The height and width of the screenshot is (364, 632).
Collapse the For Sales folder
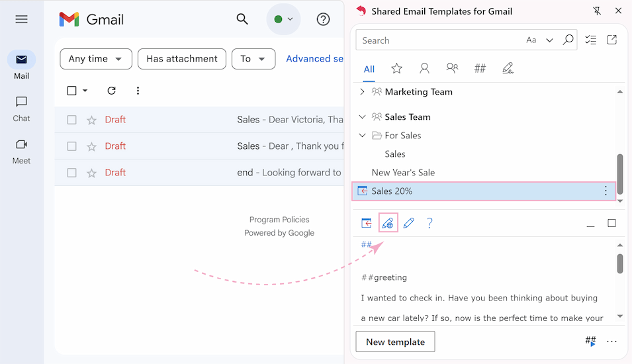coord(362,136)
